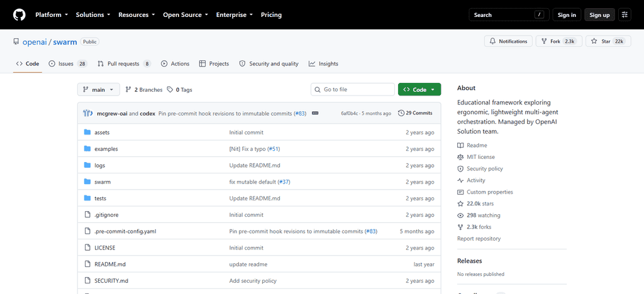Switch to the Projects tab
This screenshot has width=644, height=294.
tap(214, 63)
